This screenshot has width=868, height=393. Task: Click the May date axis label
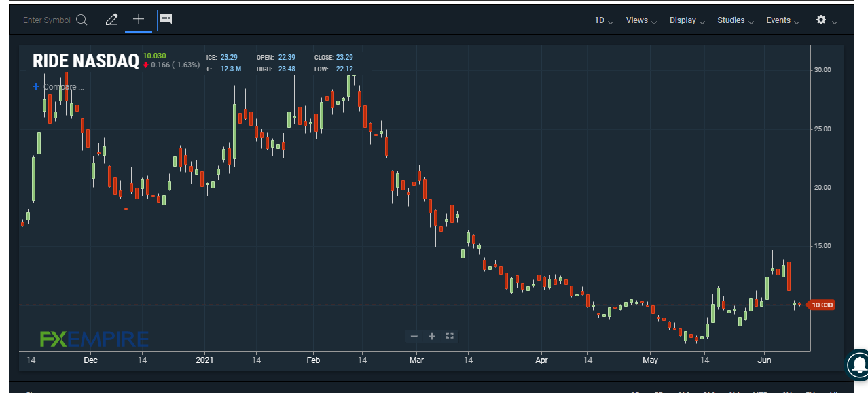651,360
